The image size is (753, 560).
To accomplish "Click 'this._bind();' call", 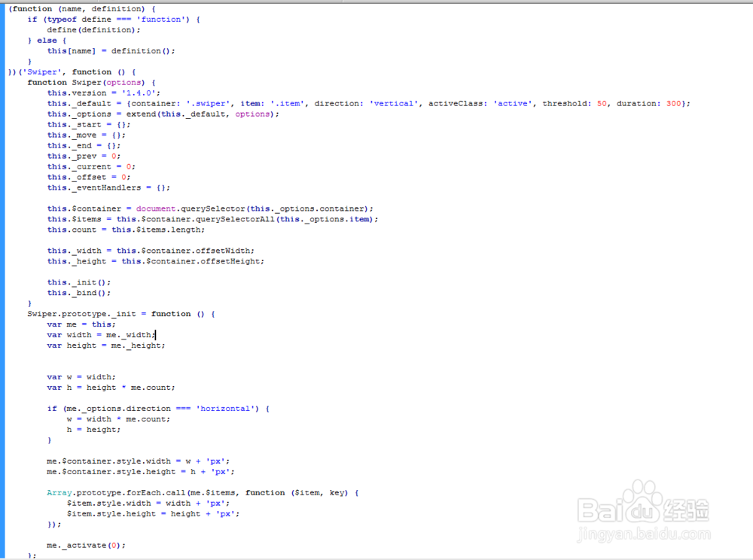I will (x=79, y=294).
